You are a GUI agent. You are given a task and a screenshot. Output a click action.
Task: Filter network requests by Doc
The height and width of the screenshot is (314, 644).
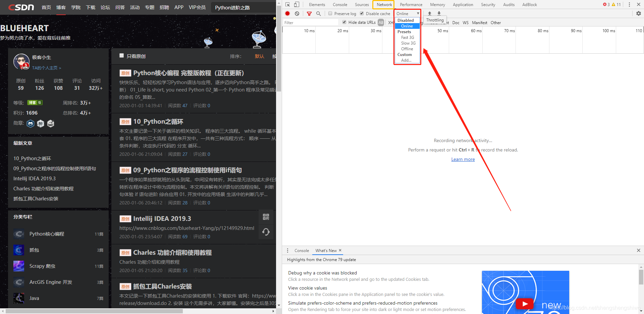(x=456, y=23)
